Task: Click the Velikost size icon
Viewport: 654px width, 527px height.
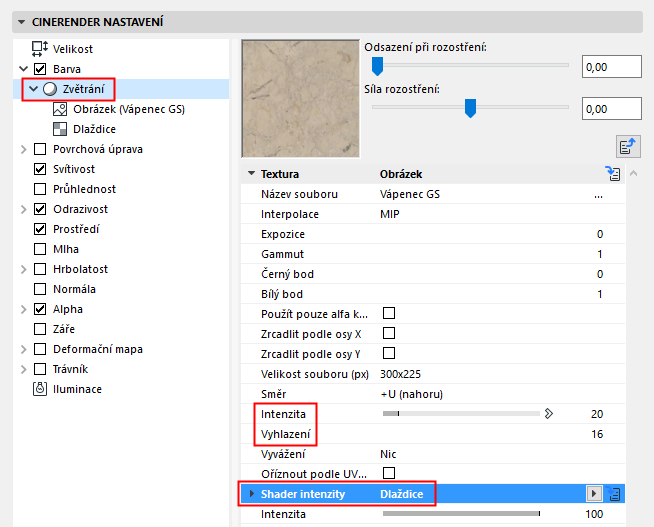Action: point(40,49)
